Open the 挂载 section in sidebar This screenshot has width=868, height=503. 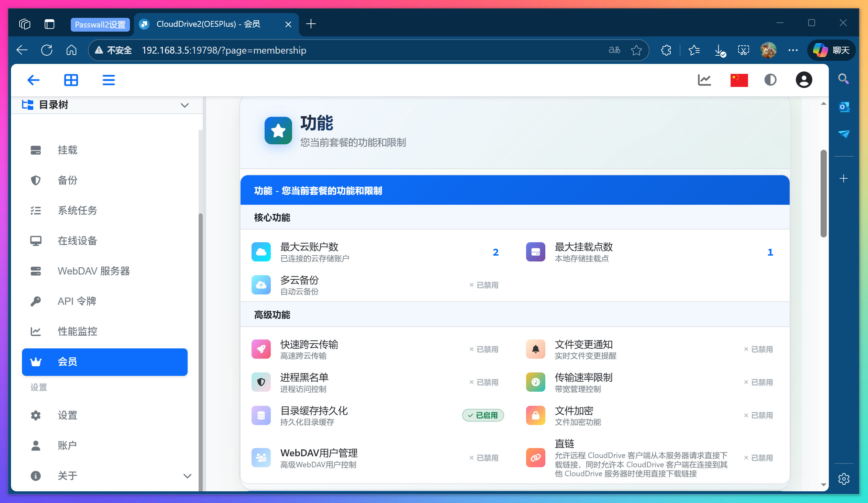point(67,150)
